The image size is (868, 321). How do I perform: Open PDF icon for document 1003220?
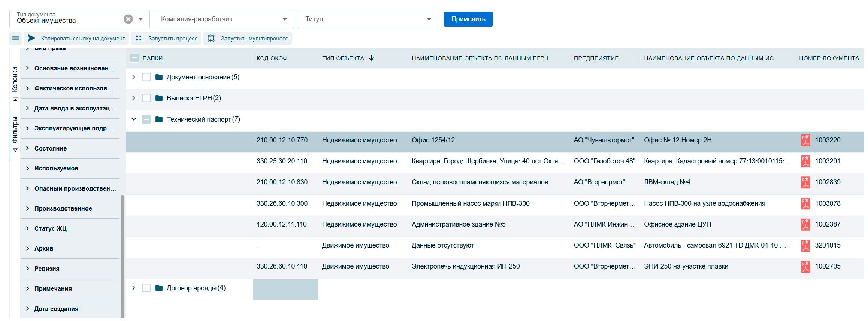point(805,140)
